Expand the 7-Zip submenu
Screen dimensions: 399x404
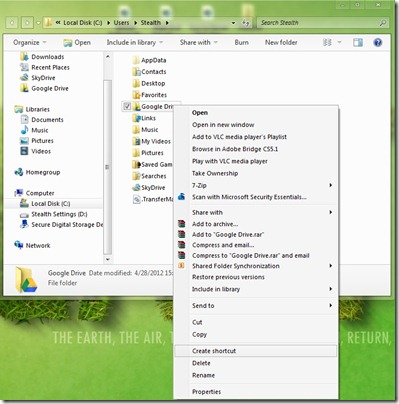click(x=256, y=185)
